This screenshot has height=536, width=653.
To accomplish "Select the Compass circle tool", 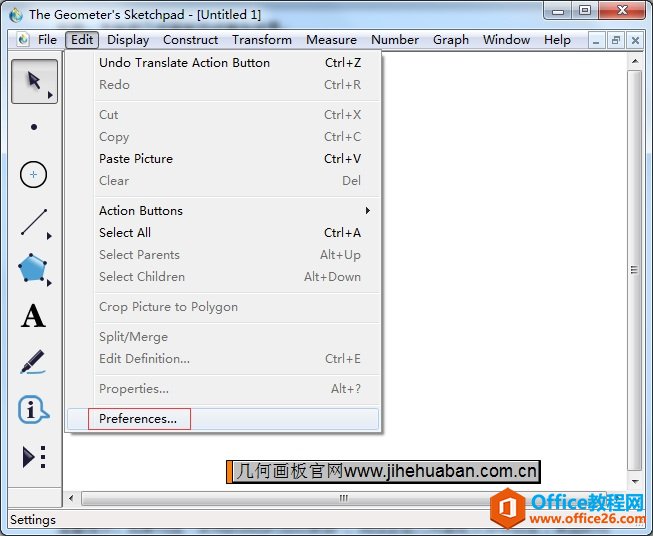I will pyautogui.click(x=33, y=174).
